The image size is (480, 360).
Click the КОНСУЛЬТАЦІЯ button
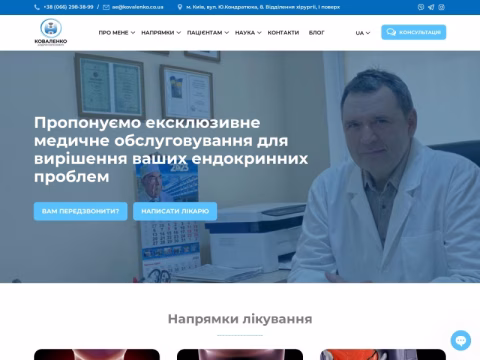(x=414, y=32)
